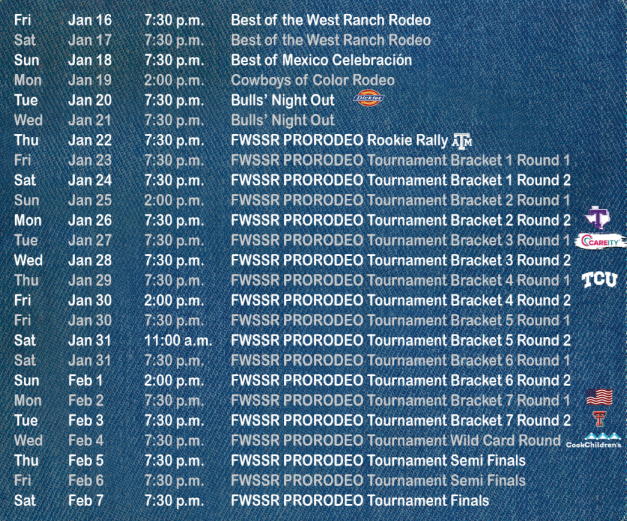Click the purple Tarleton Texas logo
Screen dimensions: 627x521
[x=597, y=218]
